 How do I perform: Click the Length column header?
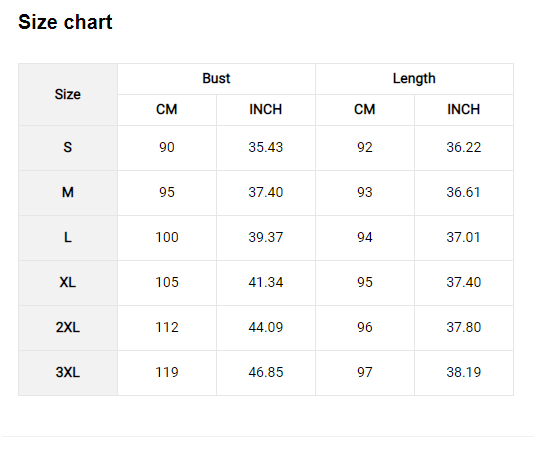(x=414, y=78)
